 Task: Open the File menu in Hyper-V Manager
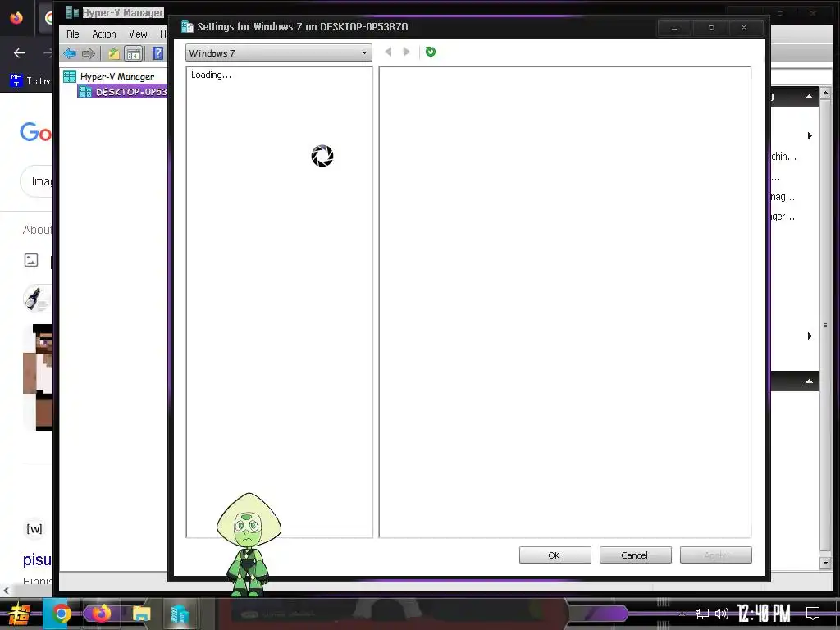click(73, 34)
